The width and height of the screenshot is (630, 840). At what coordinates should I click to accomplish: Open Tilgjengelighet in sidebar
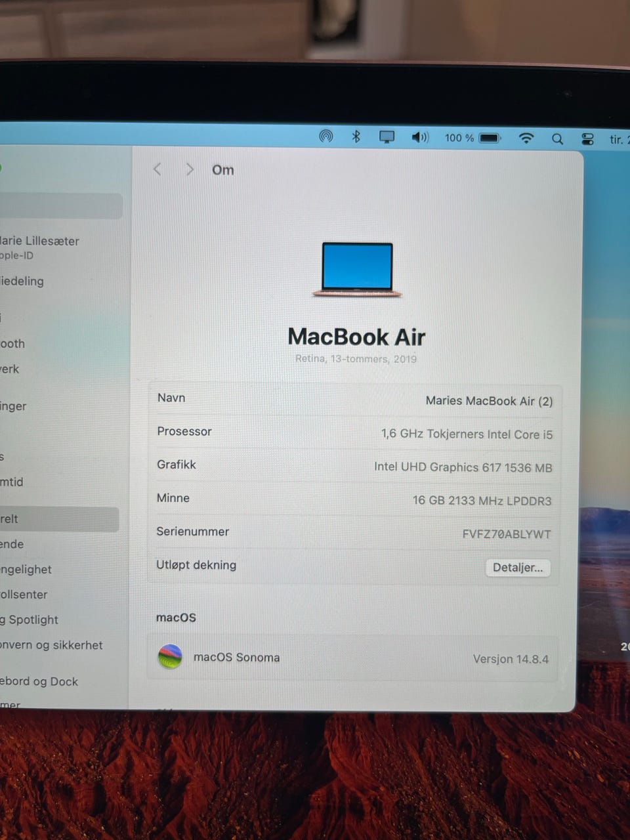click(26, 569)
